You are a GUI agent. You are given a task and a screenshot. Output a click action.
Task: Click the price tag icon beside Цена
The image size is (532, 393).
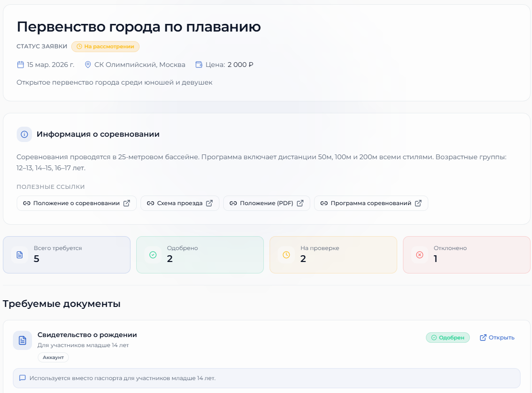[x=198, y=64]
